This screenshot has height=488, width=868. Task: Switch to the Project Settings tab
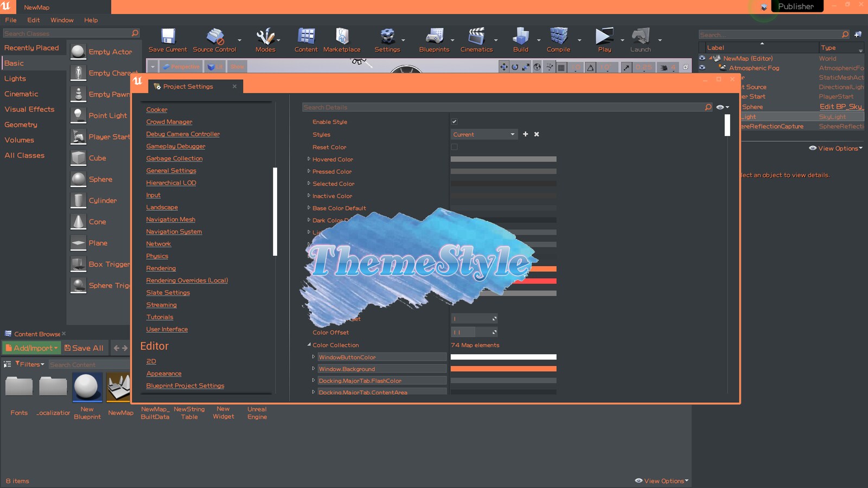[x=189, y=86]
